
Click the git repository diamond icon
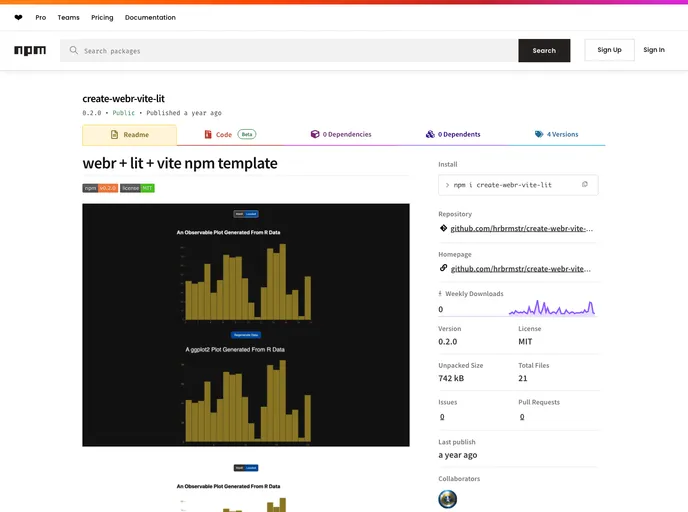coord(443,228)
